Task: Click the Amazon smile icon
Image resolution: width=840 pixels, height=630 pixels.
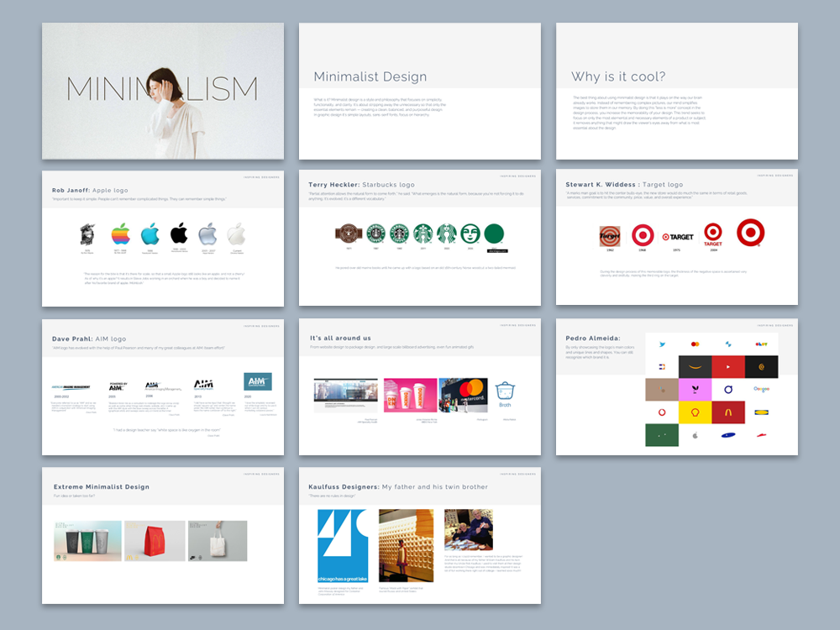Action: [x=695, y=366]
